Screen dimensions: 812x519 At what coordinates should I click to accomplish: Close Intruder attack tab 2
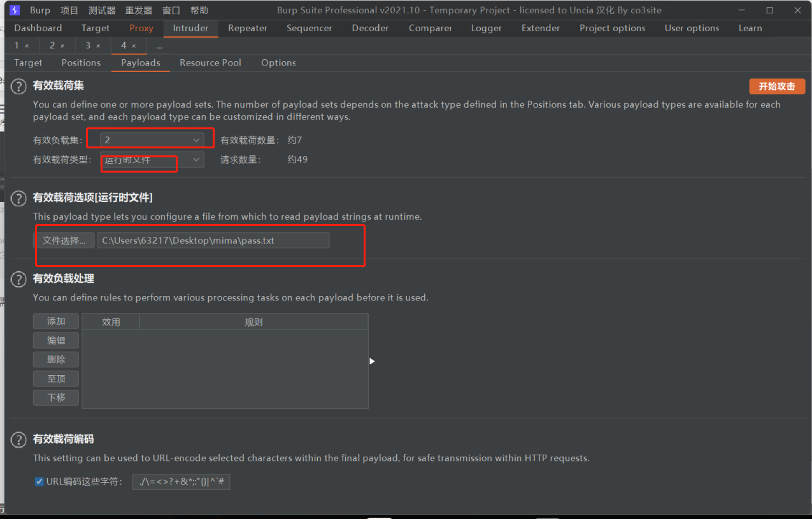click(62, 46)
